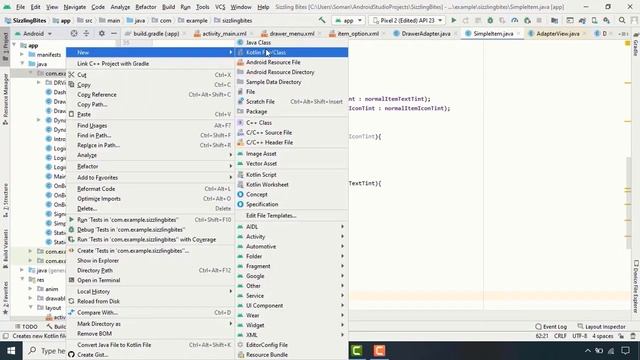Click the Search Everywhere magnifier icon
640x360 pixels.
click(622, 20)
